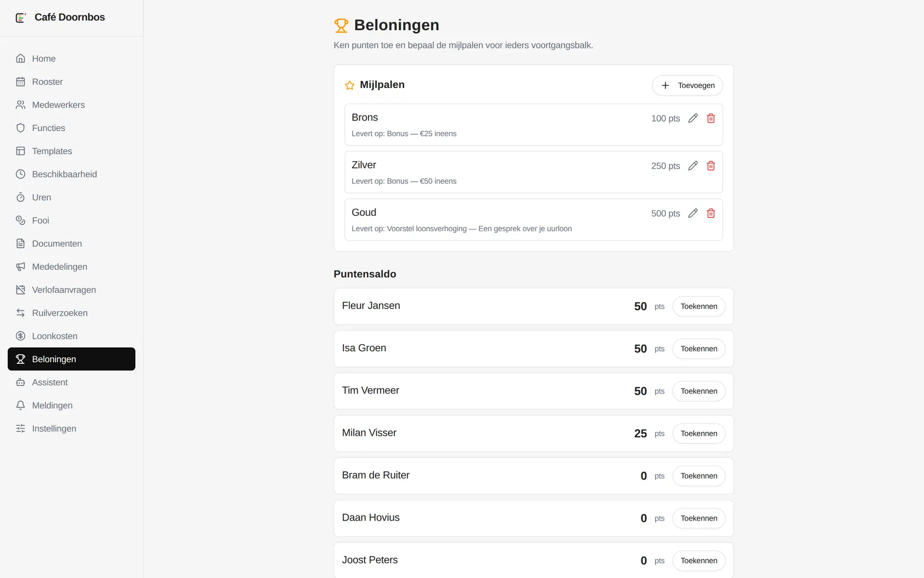This screenshot has width=924, height=578.
Task: Click the Zilver milestone name
Action: [364, 165]
